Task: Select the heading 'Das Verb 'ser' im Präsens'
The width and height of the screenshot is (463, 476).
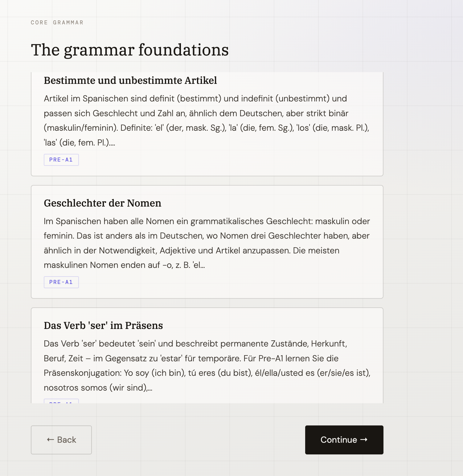Action: [x=104, y=326]
